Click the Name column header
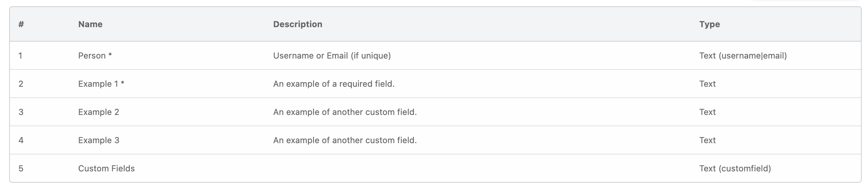Viewport: 868px width, 189px height. coord(90,24)
